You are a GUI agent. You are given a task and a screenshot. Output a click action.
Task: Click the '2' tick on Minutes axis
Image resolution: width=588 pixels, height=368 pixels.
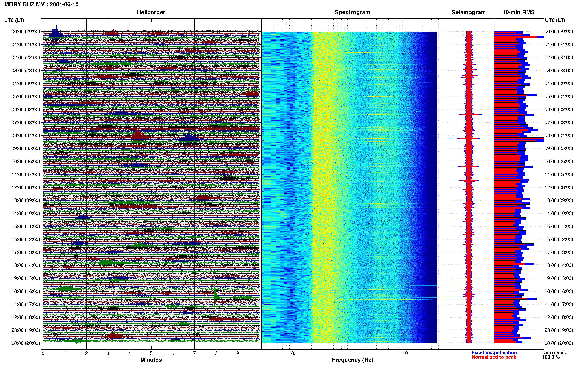tap(86, 353)
